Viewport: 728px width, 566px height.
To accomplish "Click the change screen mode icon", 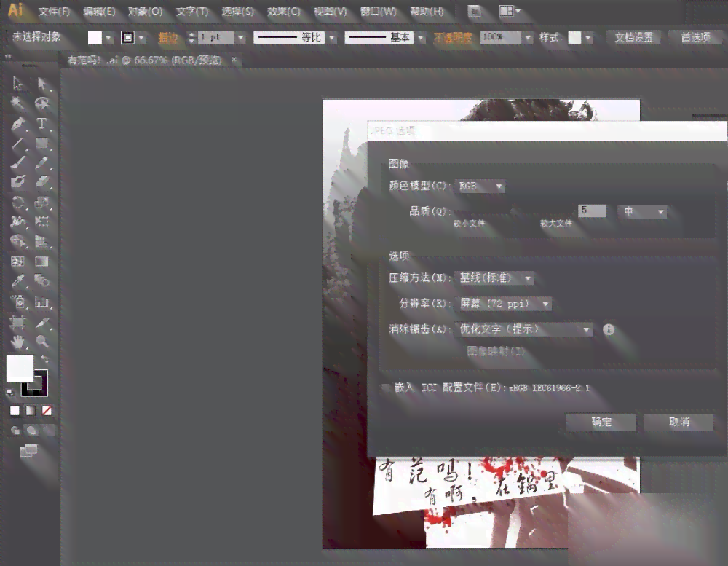I will click(x=28, y=450).
